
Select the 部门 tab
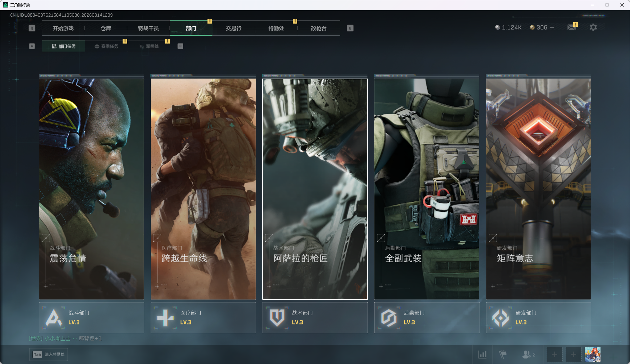point(191,28)
